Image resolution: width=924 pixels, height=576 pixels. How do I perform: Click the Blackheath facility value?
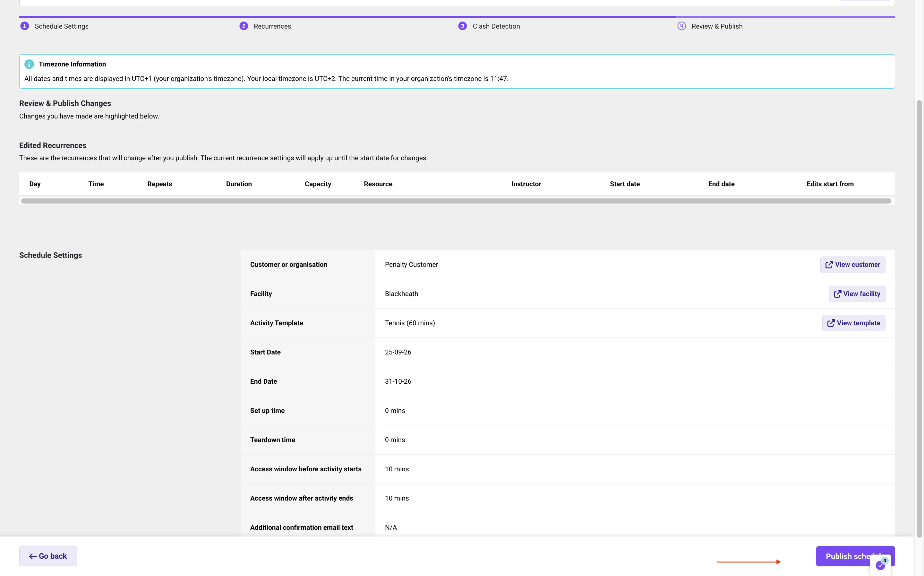click(x=401, y=294)
